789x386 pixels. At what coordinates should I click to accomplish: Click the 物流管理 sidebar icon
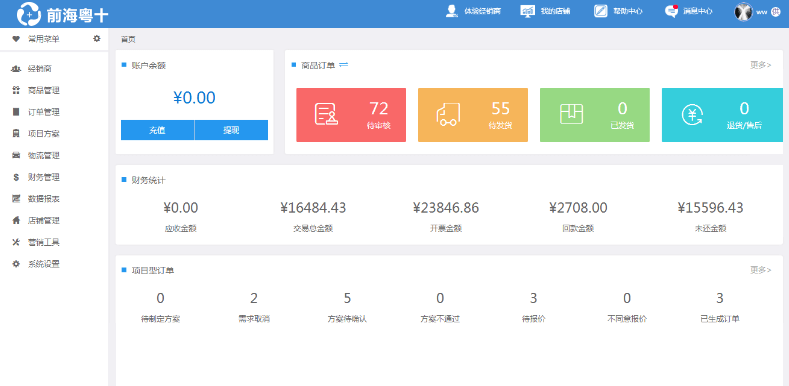[x=16, y=155]
